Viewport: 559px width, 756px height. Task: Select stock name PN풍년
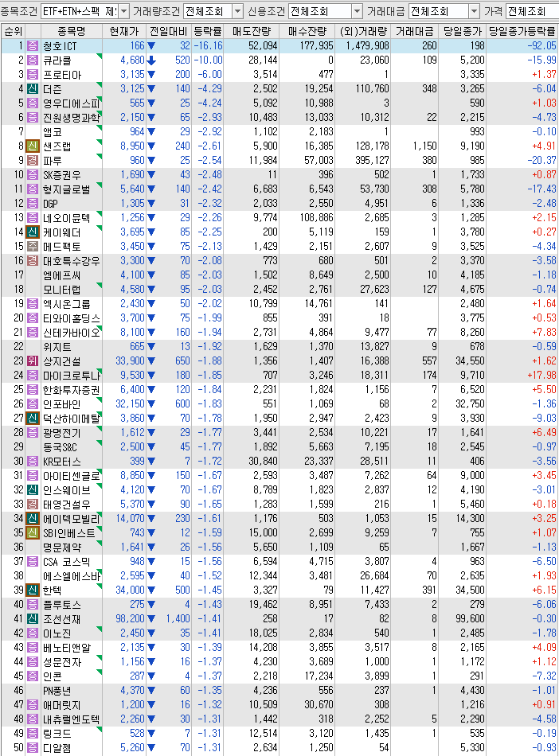pos(57,691)
